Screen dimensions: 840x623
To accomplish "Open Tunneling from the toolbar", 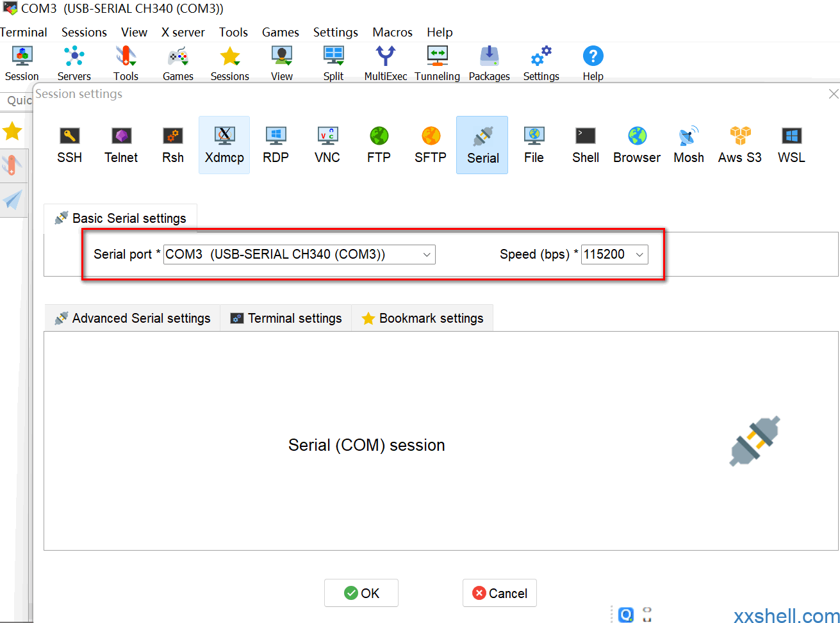I will 437,63.
